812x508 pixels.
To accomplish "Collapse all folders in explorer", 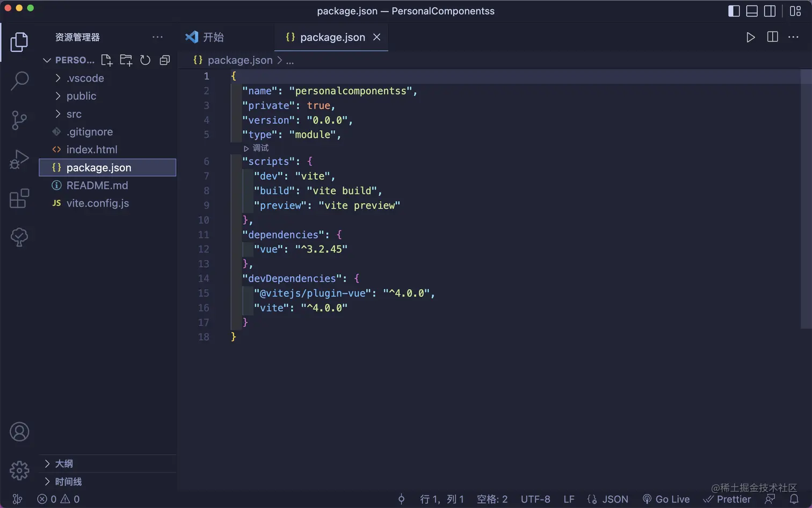I will point(165,60).
